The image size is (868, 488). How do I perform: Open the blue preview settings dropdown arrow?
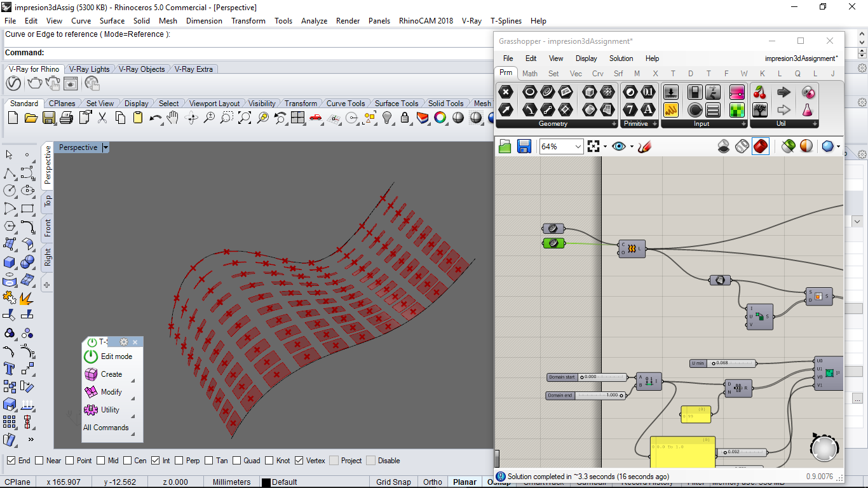tap(838, 147)
